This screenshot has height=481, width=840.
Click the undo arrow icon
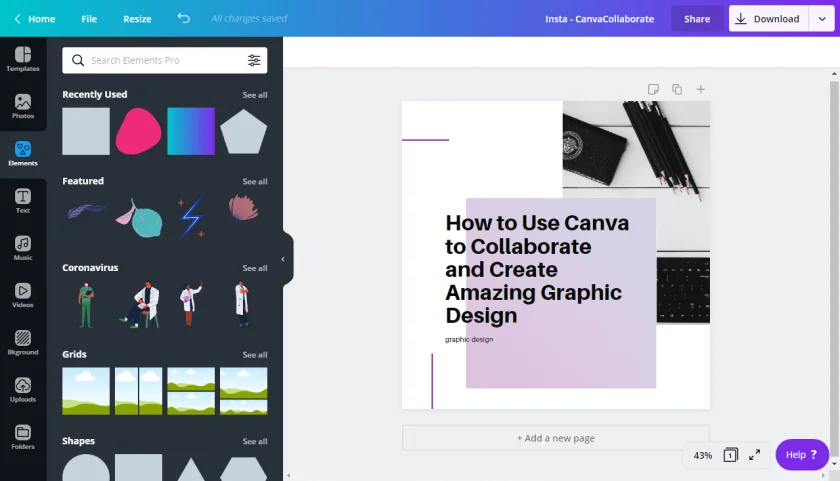point(183,18)
